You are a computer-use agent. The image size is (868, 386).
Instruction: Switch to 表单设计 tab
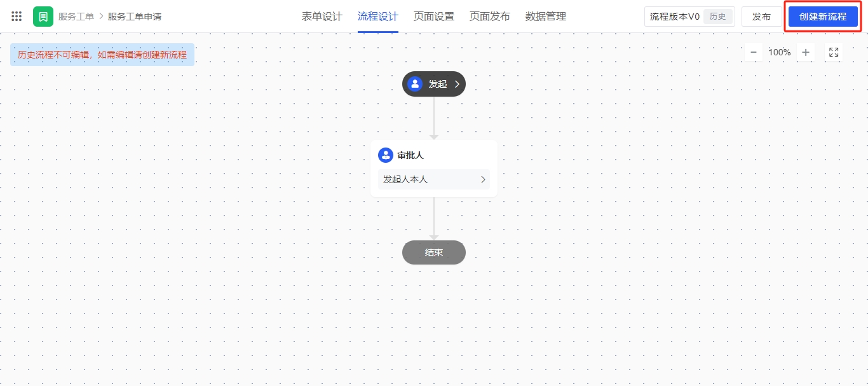(322, 17)
